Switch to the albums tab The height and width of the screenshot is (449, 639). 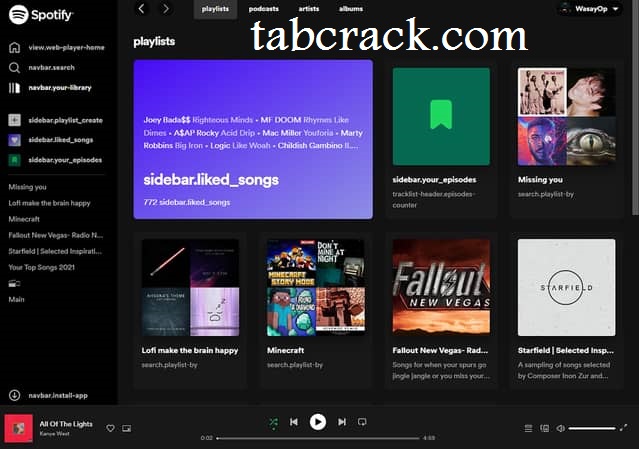coord(350,9)
